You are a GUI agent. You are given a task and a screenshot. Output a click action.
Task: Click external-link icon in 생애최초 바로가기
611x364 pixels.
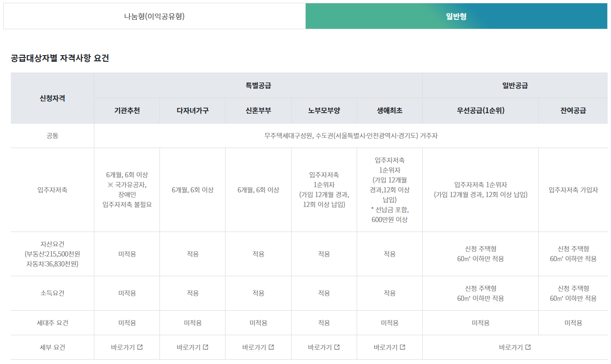pos(402,347)
